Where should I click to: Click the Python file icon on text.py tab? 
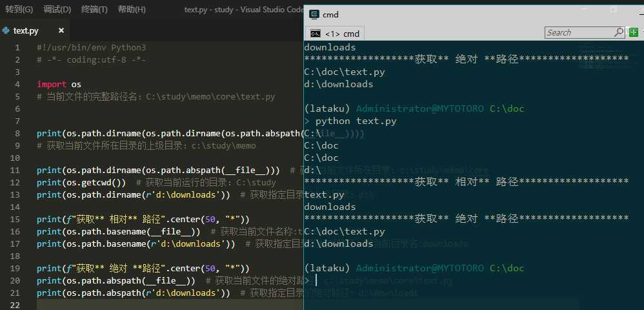click(6, 31)
